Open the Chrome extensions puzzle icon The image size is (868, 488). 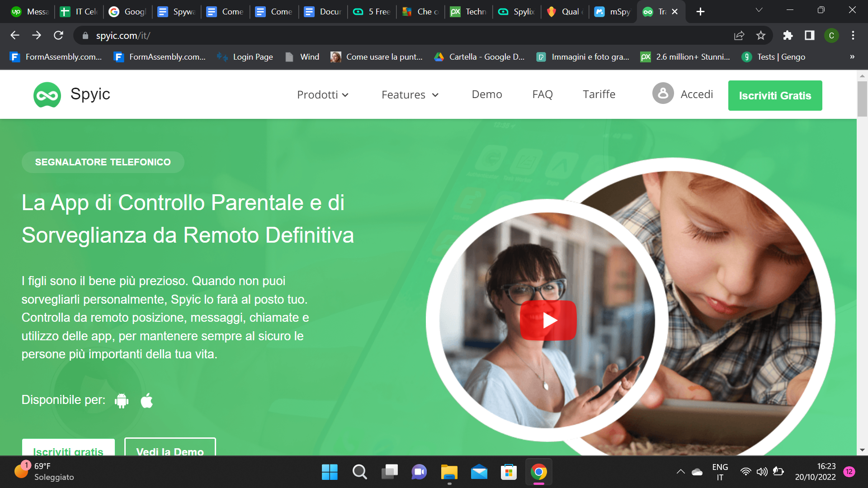tap(788, 36)
